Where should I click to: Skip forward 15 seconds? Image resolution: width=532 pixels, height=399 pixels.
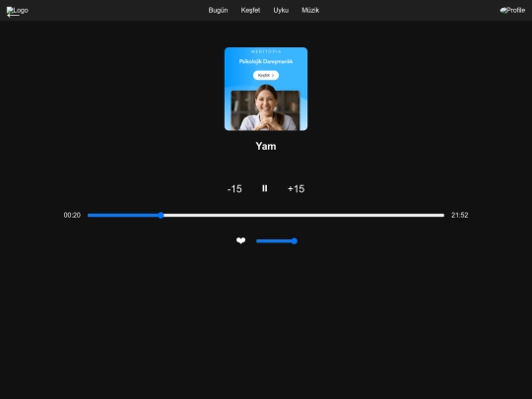pyautogui.click(x=296, y=188)
